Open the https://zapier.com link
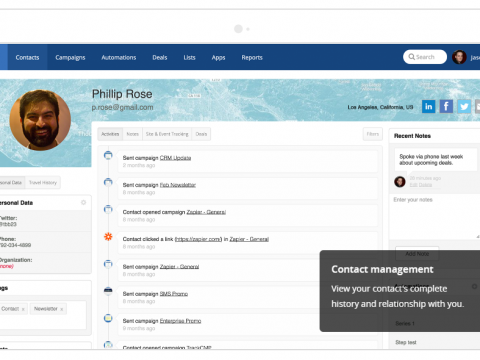This screenshot has width=480, height=360. point(198,239)
